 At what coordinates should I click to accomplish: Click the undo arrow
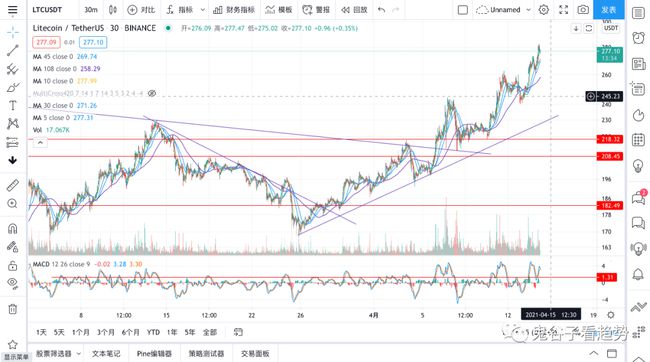coord(381,10)
